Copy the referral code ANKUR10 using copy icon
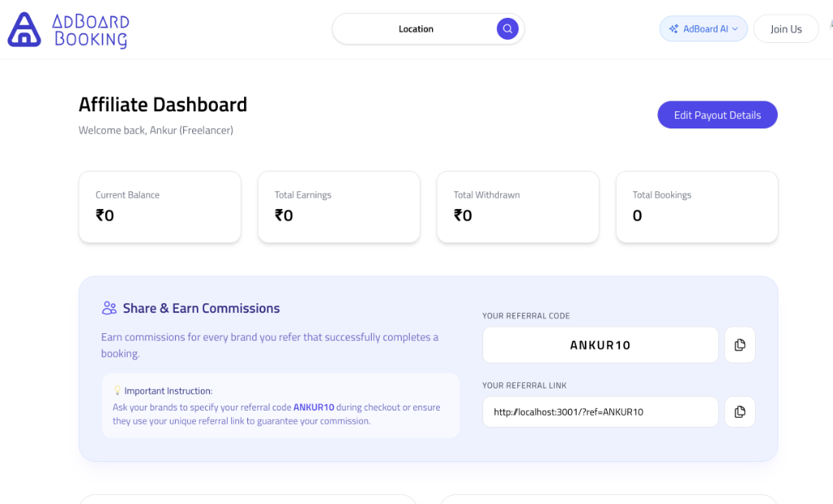833x504 pixels. coord(739,345)
